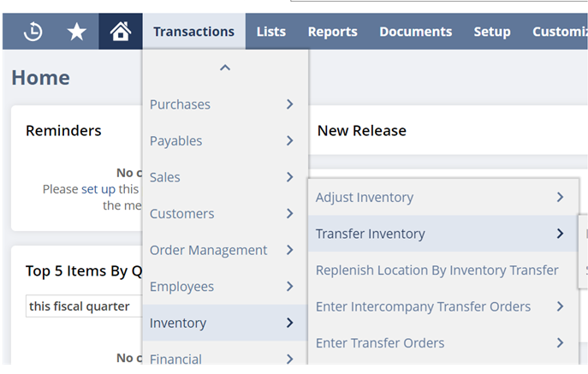Open the Recent Records clock icon
Screen dimensions: 588x374
pos(33,32)
